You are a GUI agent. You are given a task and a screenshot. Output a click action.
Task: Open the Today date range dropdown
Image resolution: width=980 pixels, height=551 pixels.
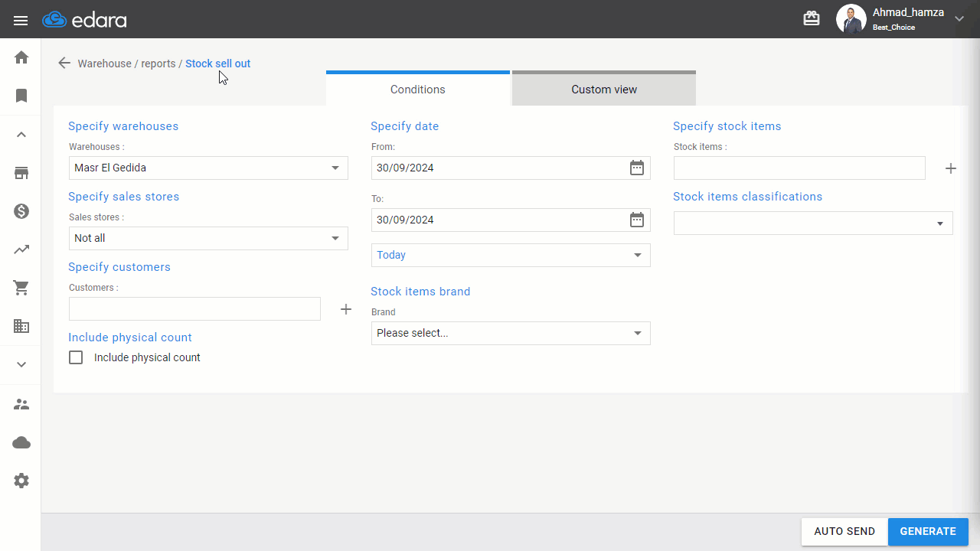point(511,255)
